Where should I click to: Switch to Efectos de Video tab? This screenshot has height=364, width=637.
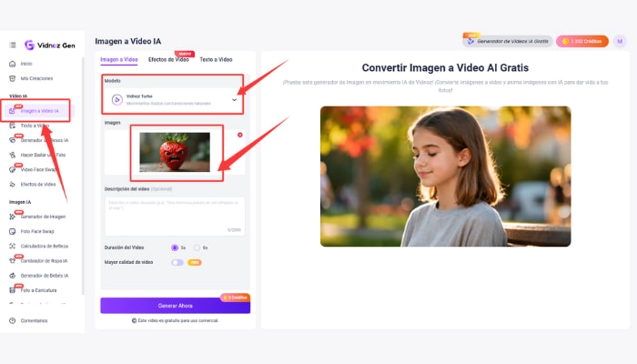pos(168,59)
